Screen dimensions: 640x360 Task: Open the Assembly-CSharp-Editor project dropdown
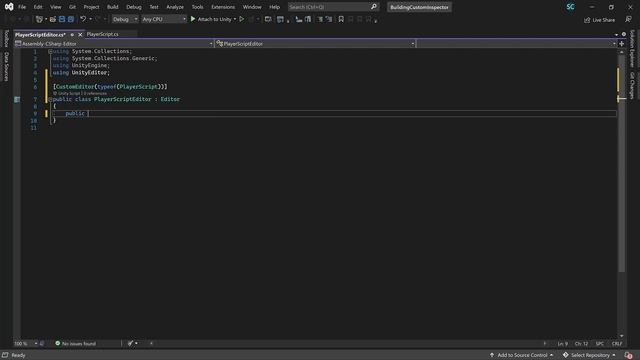(114, 44)
